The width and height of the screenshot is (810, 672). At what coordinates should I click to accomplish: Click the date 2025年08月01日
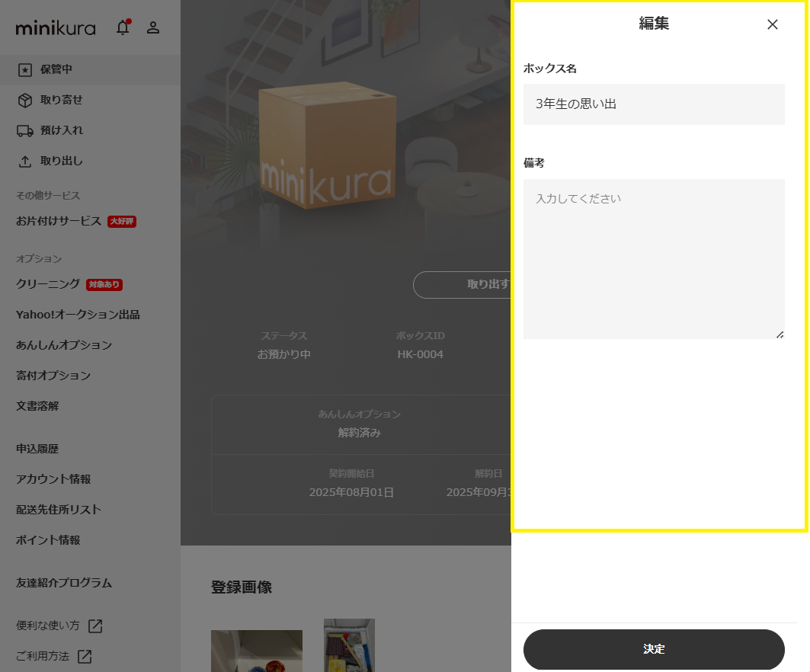[x=351, y=492]
